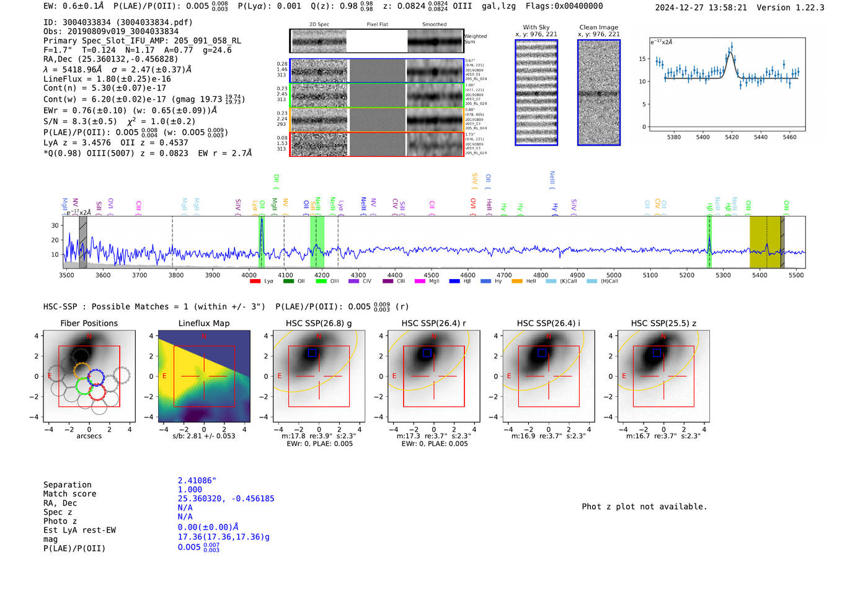Select the green-outlined fiber row 1.08"
The height and width of the screenshot is (591, 868).
click(x=376, y=96)
